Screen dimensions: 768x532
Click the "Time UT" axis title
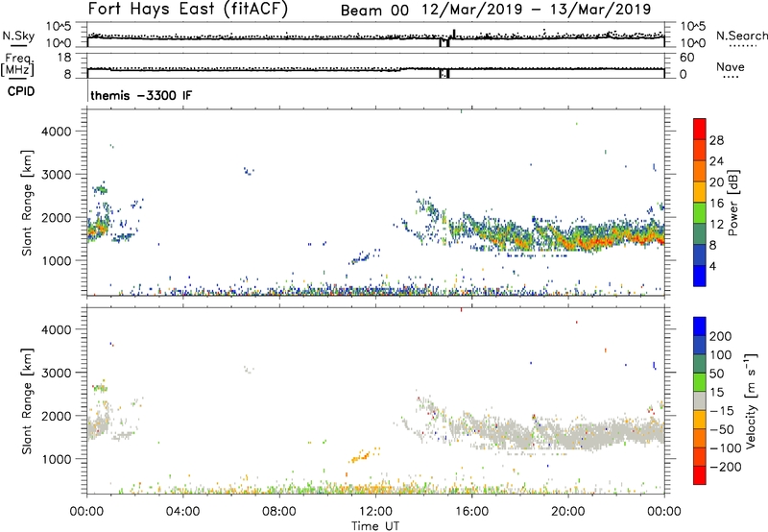(x=375, y=526)
